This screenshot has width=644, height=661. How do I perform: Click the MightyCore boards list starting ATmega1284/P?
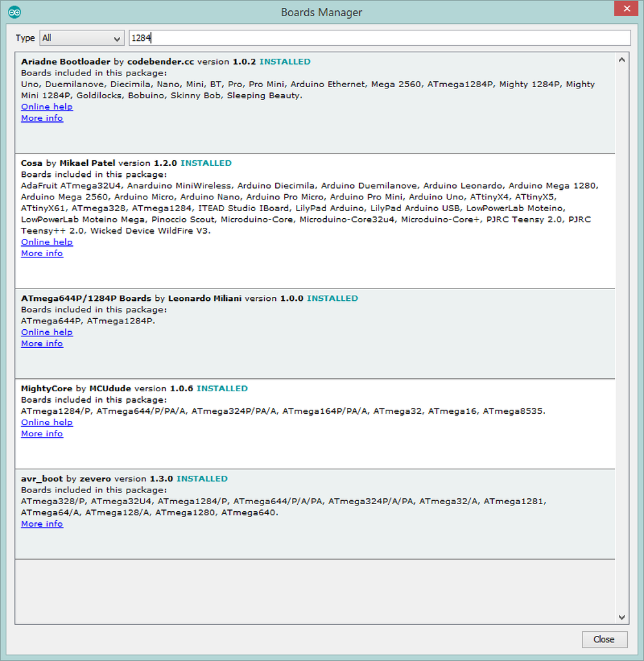[x=284, y=411]
